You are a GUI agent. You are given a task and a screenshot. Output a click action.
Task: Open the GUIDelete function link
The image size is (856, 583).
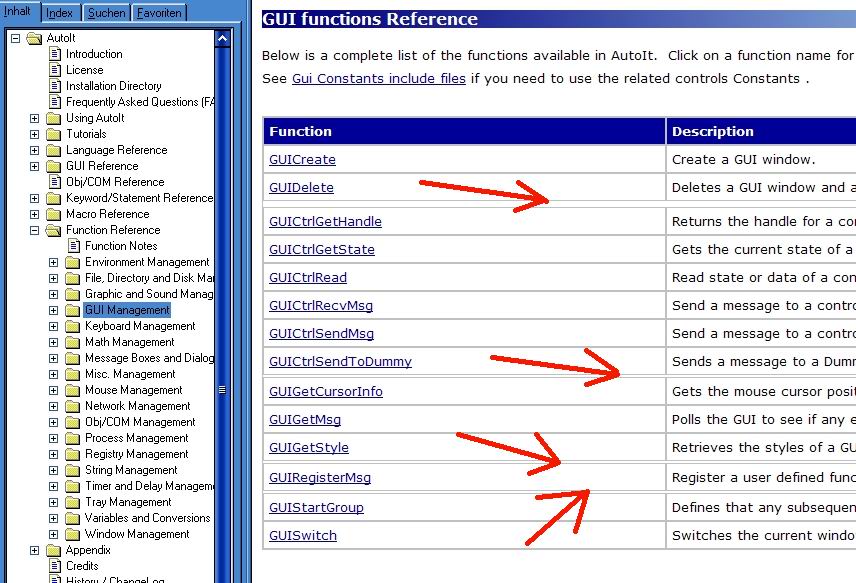pyautogui.click(x=301, y=187)
